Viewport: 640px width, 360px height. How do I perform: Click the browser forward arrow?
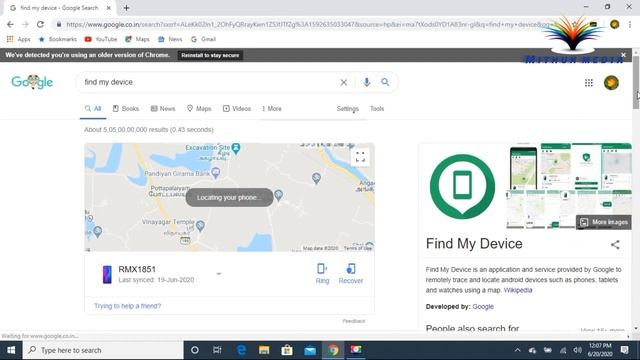pyautogui.click(x=25, y=24)
